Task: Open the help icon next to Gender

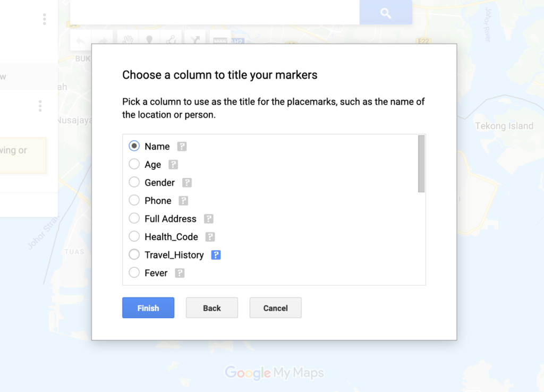Action: pos(187,183)
